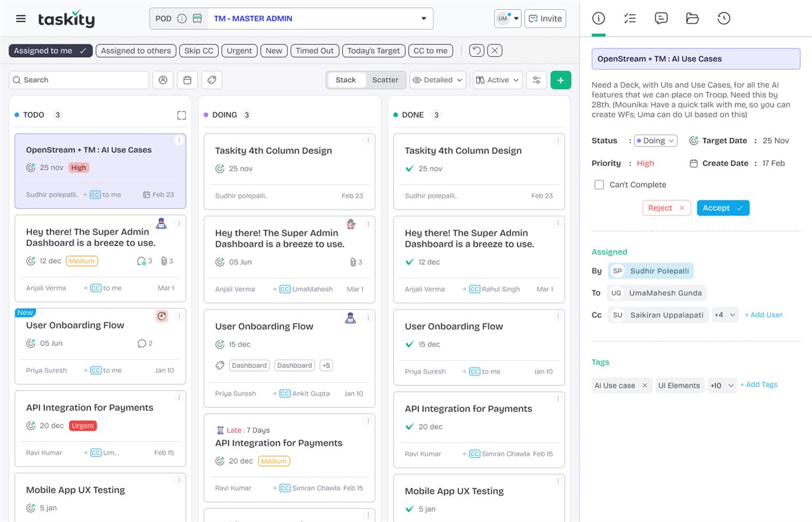Reject the task
Viewport: 812px width, 522px height.
tap(666, 208)
